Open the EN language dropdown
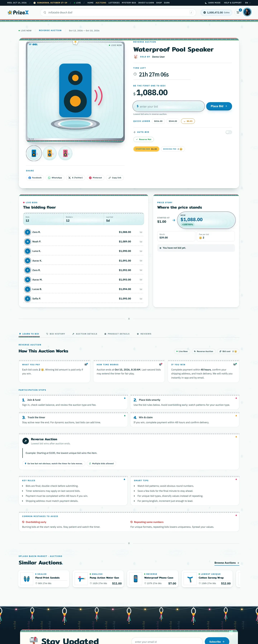Screen dimensions: 258x644 [x=248, y=3]
